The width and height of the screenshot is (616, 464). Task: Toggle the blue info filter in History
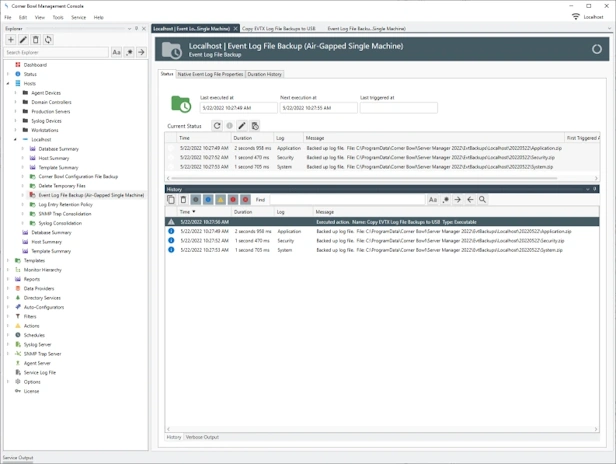(208, 200)
